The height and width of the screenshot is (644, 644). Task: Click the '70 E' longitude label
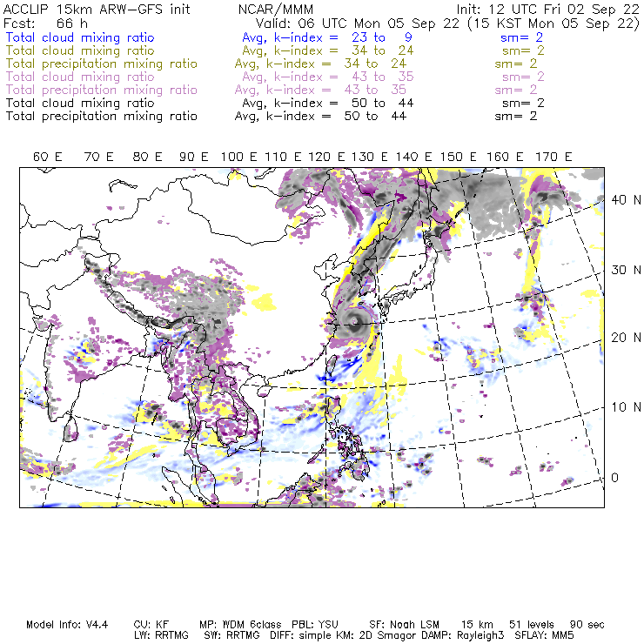(98, 157)
